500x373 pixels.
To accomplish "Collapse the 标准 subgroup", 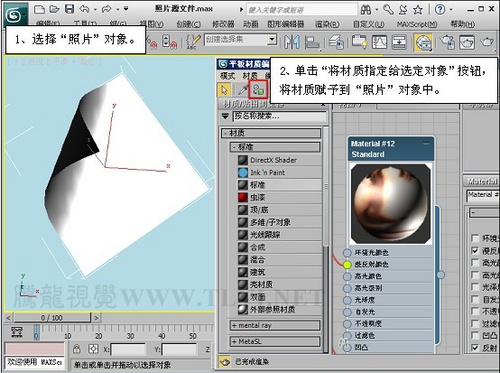I will 275,147.
